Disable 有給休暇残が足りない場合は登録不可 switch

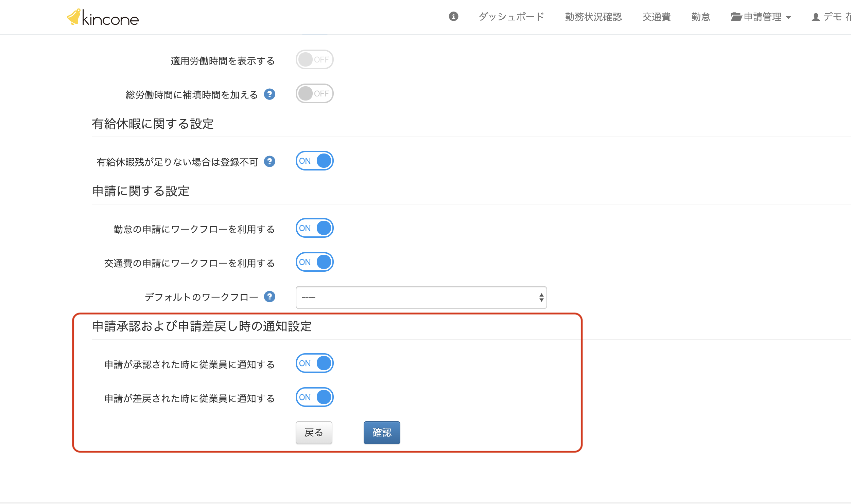(x=314, y=161)
